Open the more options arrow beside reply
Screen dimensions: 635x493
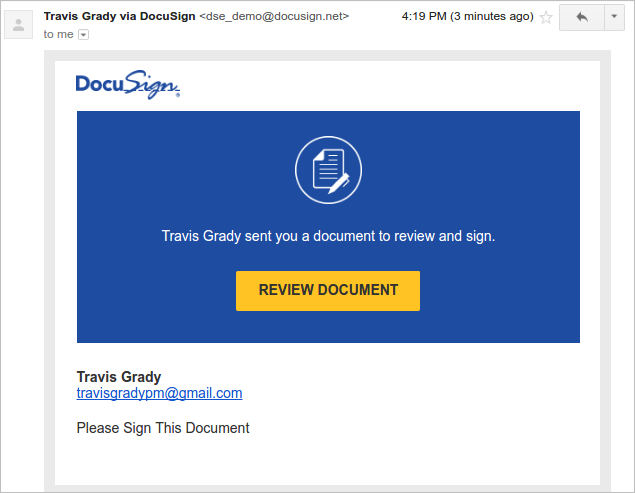click(x=614, y=17)
